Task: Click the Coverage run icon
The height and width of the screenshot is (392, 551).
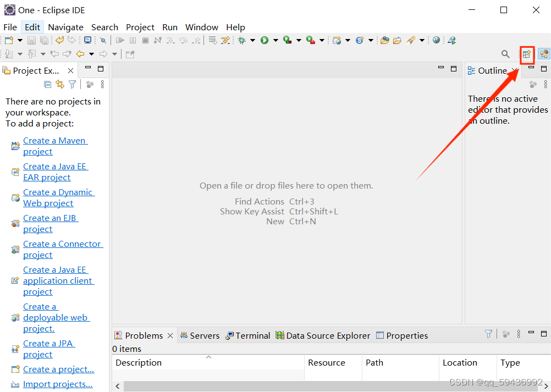Action: 288,40
